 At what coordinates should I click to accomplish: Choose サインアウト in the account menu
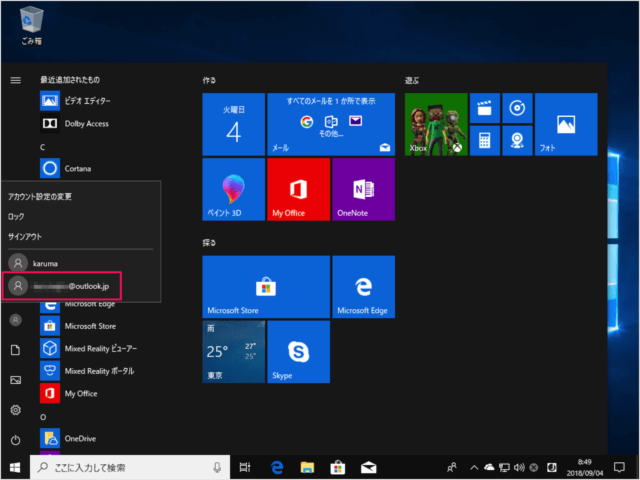coord(26,236)
